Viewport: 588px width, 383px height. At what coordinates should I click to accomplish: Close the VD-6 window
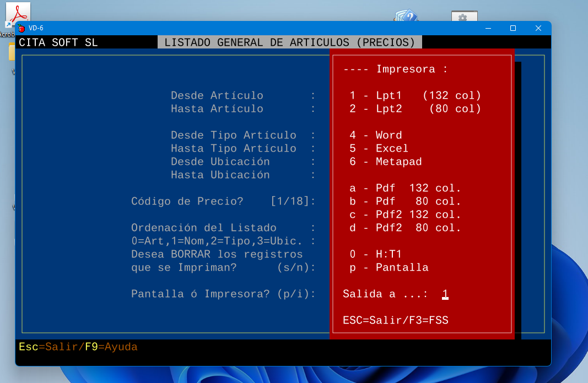(x=538, y=28)
